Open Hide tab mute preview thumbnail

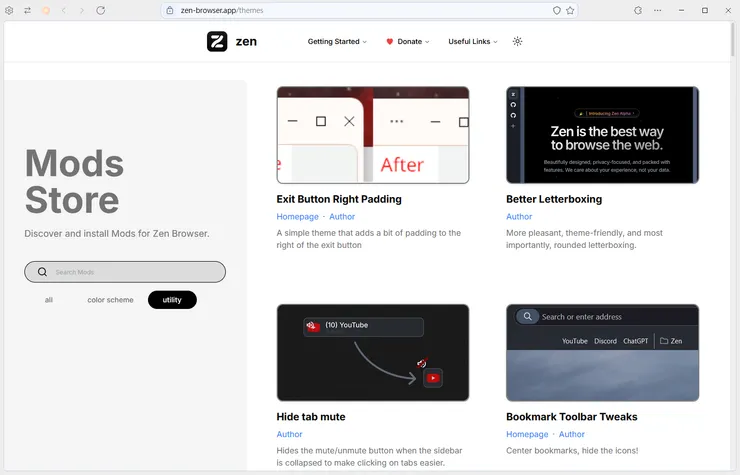[373, 353]
